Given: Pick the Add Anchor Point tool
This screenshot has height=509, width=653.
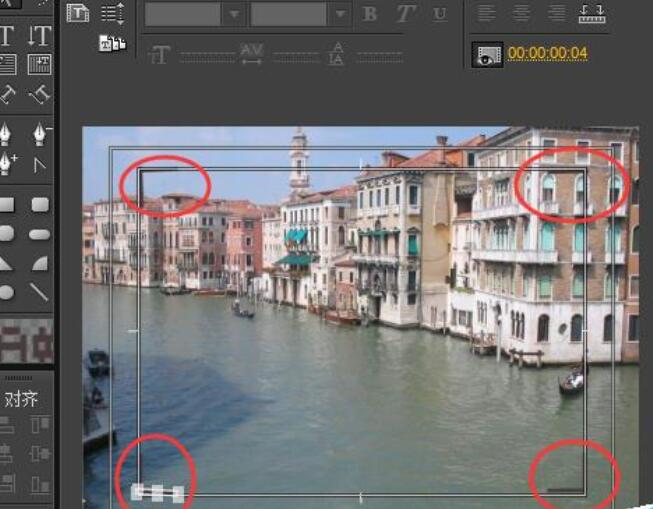Looking at the screenshot, I should (7, 162).
